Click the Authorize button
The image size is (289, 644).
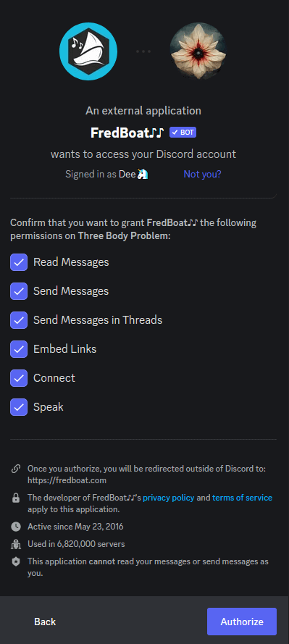coord(242,622)
